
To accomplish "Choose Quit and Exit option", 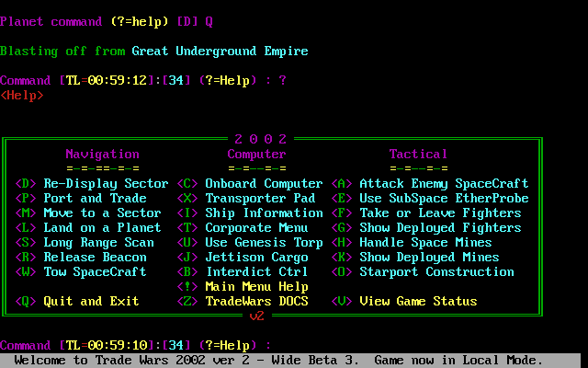I will point(77,301).
